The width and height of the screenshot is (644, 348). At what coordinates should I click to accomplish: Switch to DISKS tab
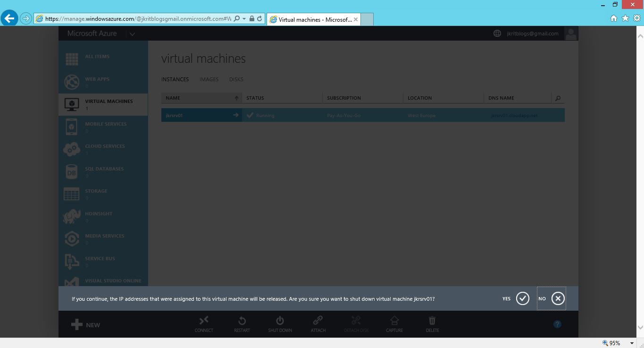236,79
